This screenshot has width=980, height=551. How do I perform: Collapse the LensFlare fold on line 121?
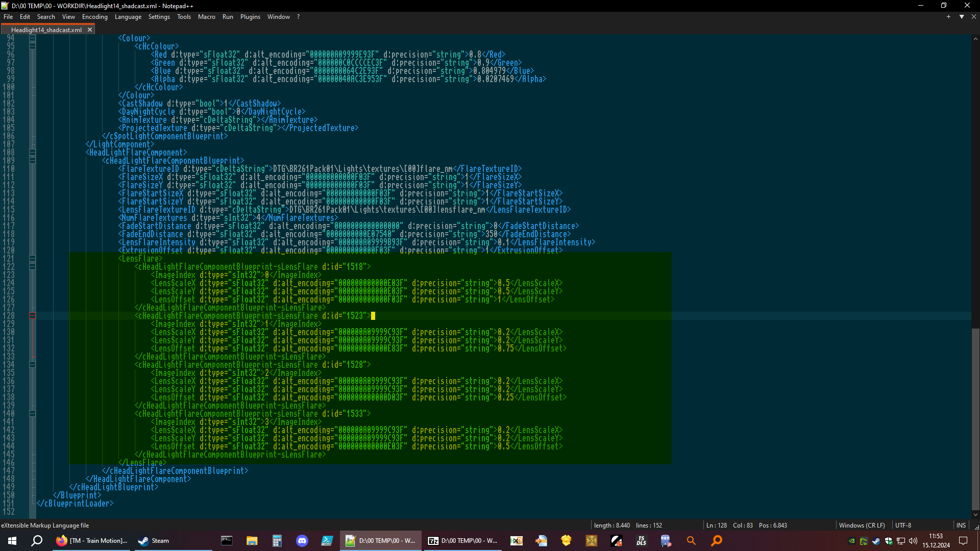[32, 259]
